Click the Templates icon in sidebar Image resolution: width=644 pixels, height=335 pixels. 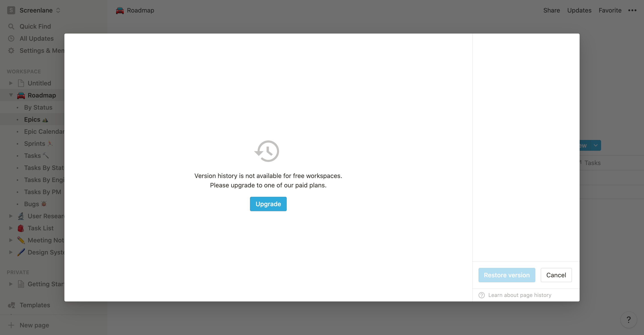click(11, 304)
